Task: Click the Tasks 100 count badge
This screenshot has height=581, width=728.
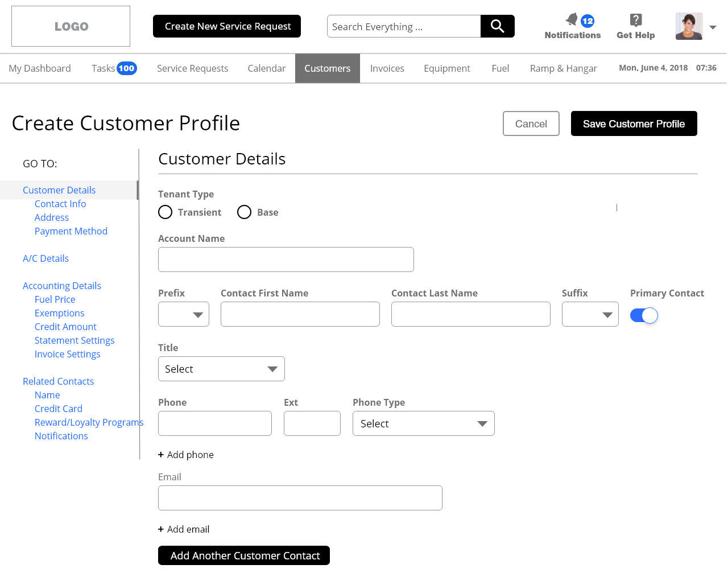Action: 126,68
